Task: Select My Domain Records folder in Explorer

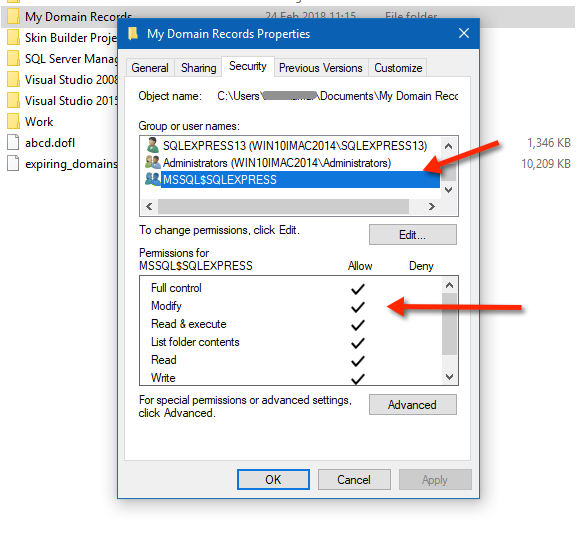Action: click(78, 17)
